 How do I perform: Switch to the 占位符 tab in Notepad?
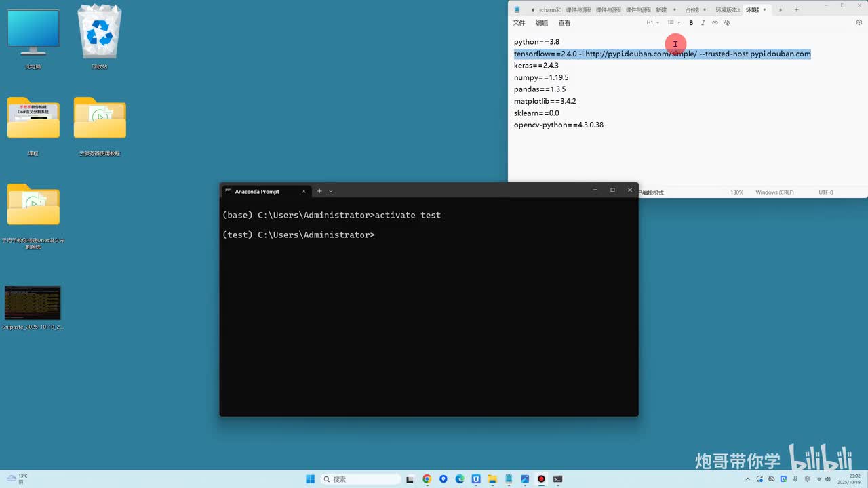coord(696,9)
